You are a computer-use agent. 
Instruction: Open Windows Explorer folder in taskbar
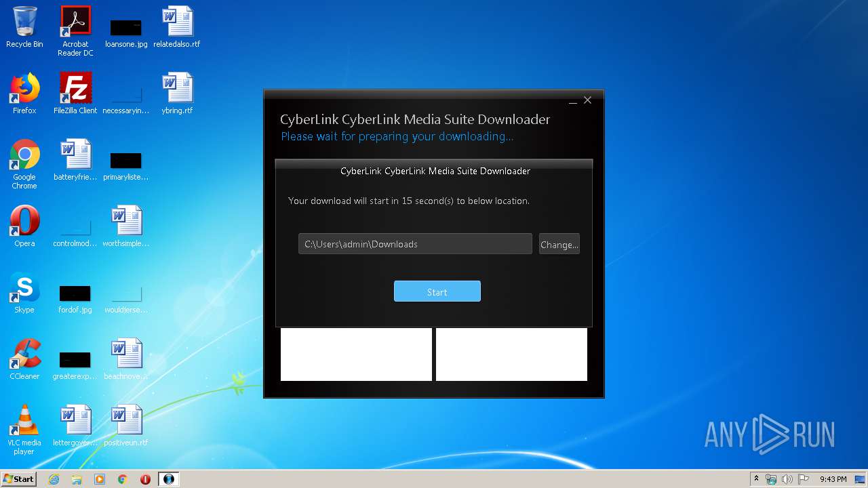(77, 479)
